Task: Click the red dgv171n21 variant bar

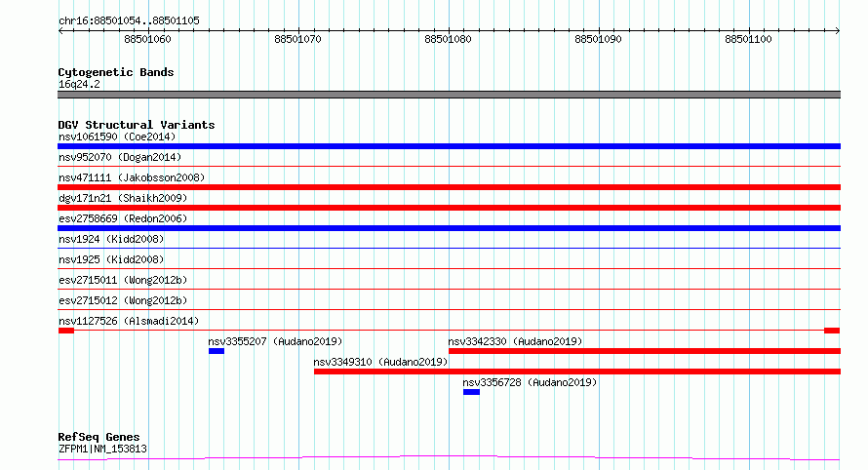Action: (449, 208)
